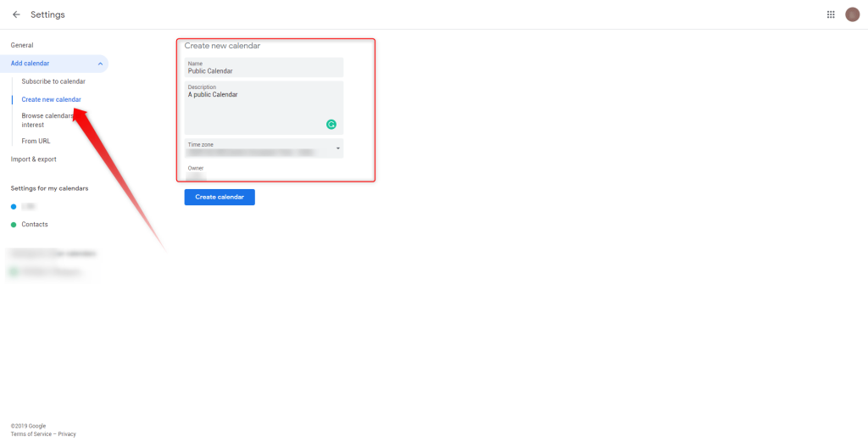The width and height of the screenshot is (868, 441).
Task: Open the account profile avatar
Action: (x=852, y=14)
